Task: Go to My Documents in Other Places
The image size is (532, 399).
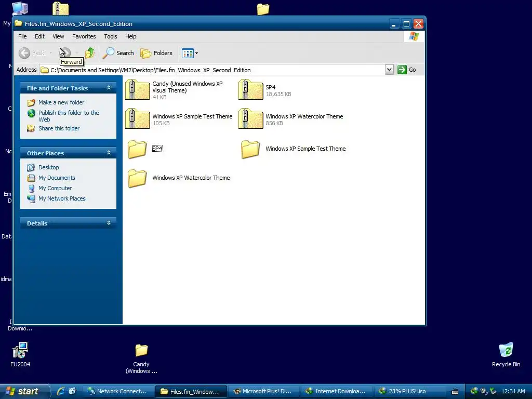Action: (x=57, y=178)
